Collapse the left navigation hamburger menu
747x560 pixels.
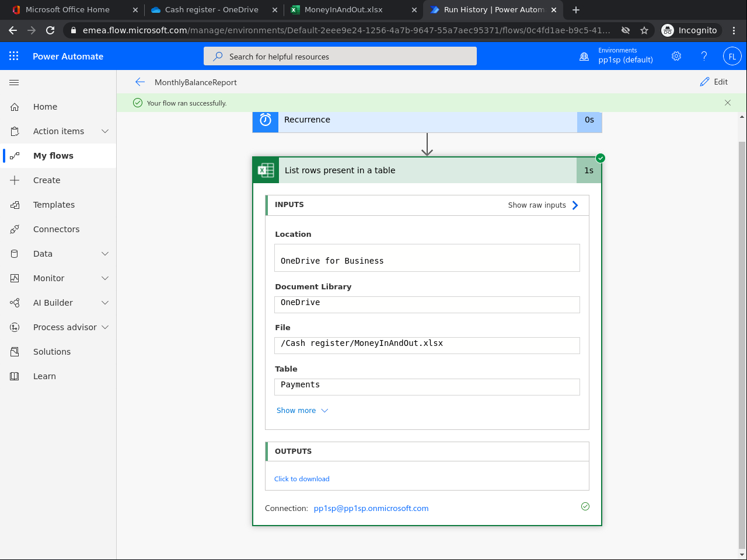coord(14,82)
